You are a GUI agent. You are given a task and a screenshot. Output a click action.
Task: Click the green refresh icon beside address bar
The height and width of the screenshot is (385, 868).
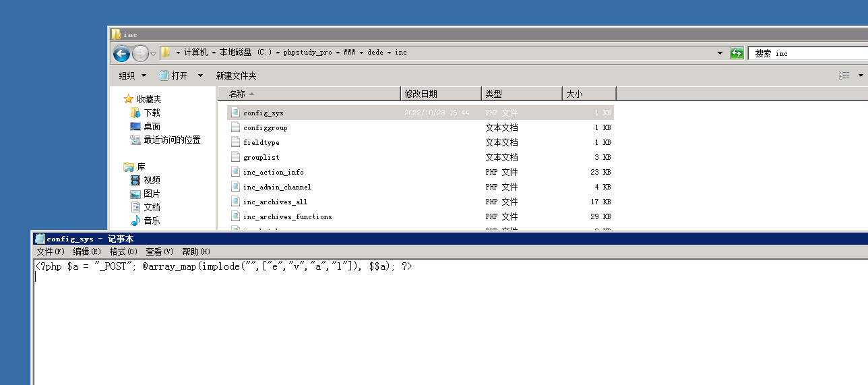(737, 53)
